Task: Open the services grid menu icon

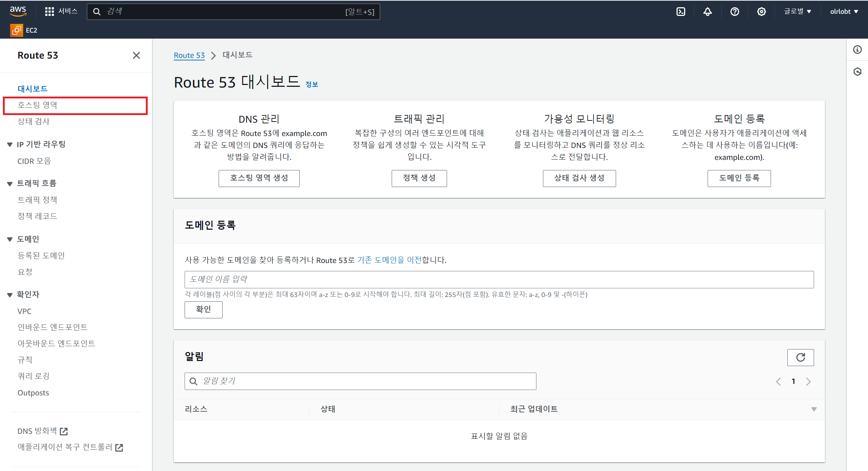Action: coord(49,12)
